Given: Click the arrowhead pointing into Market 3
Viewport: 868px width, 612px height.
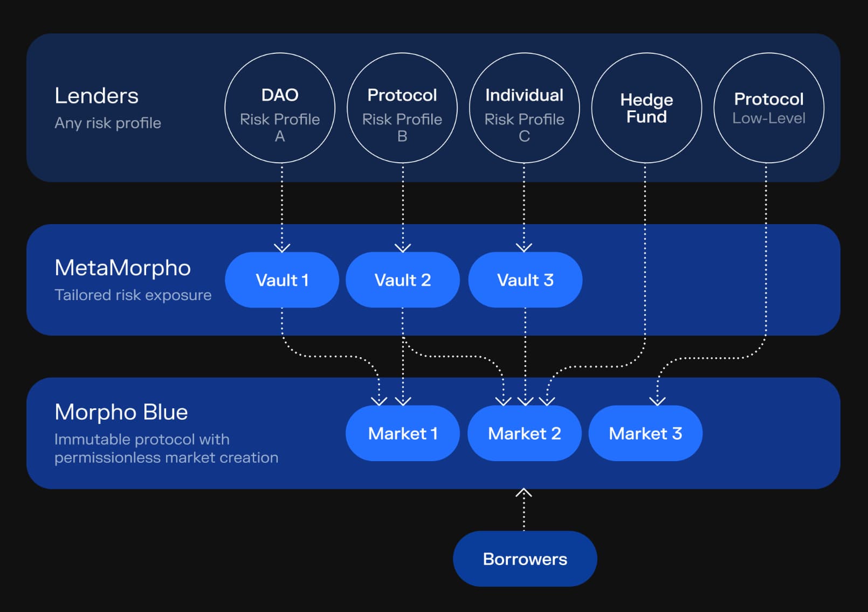Looking at the screenshot, I should [657, 401].
